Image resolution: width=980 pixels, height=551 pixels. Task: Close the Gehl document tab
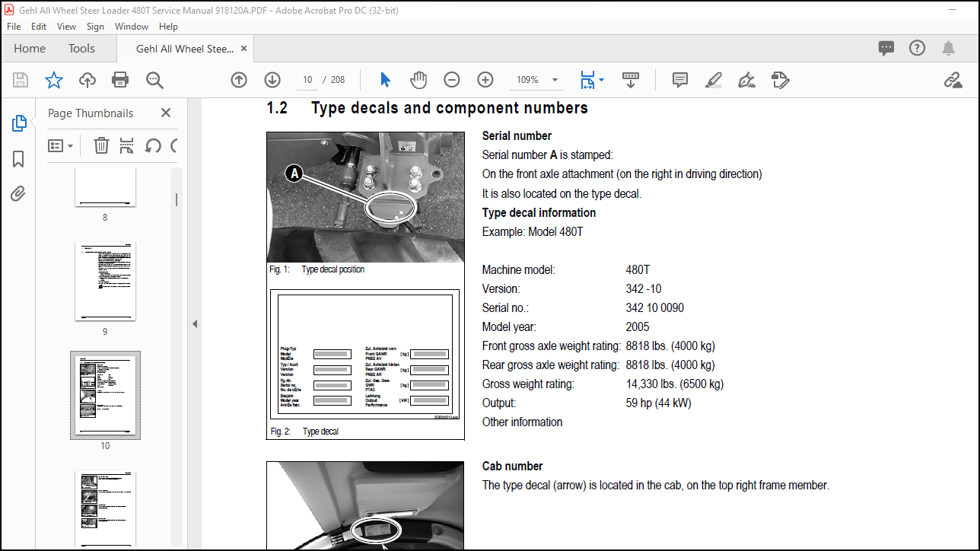pos(243,49)
